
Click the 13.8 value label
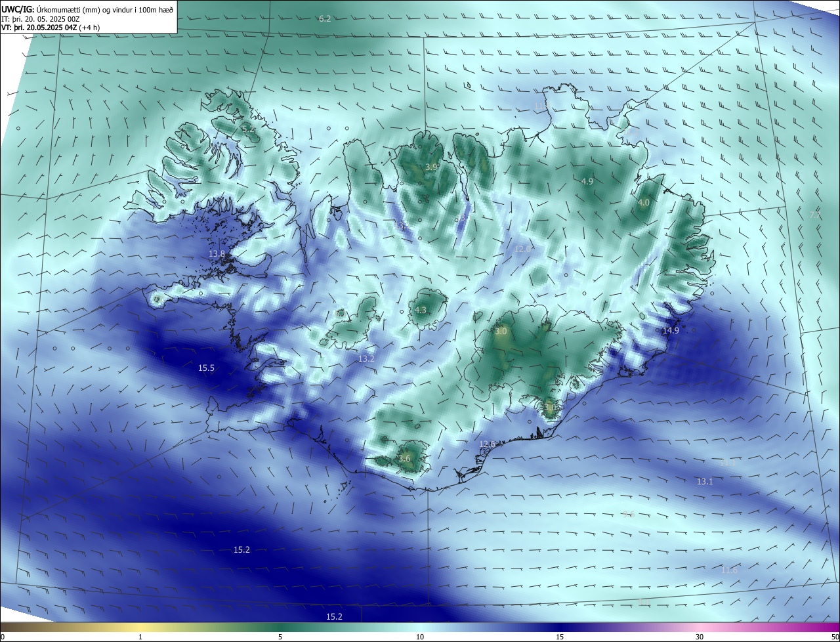click(217, 253)
